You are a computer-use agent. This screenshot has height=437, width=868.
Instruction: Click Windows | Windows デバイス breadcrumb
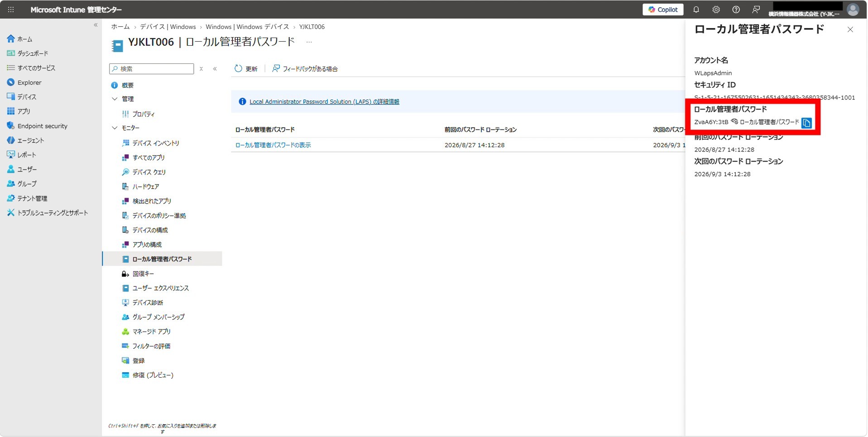(247, 27)
